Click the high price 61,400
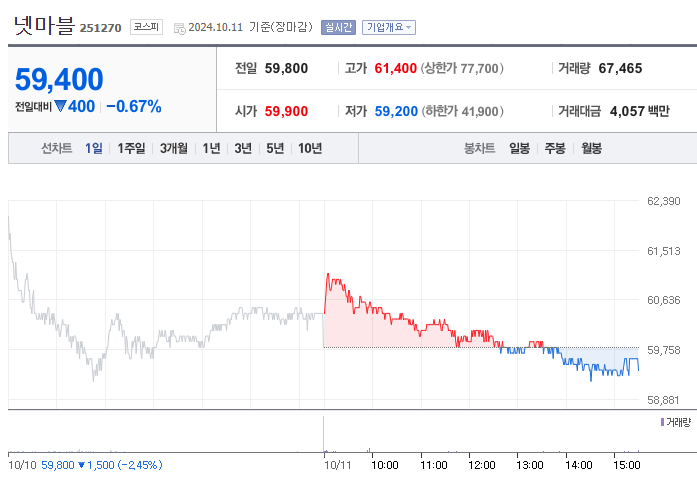 tap(395, 68)
